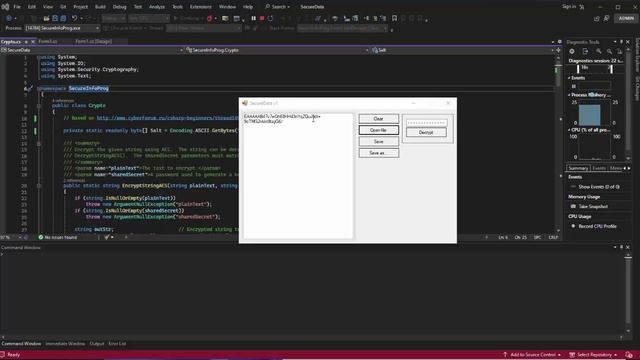The image size is (640, 360).
Task: Collapse the CPU graph section
Action: tap(569, 130)
